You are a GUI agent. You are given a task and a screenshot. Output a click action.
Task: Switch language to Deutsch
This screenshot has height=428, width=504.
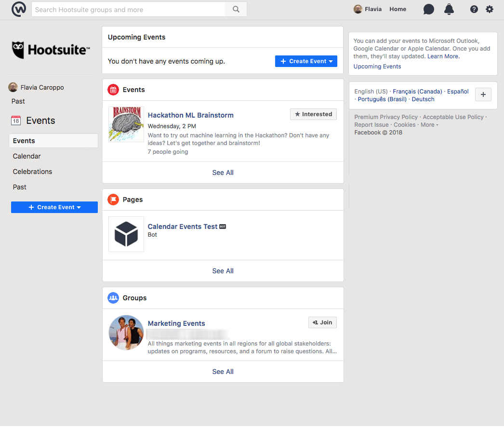point(423,99)
